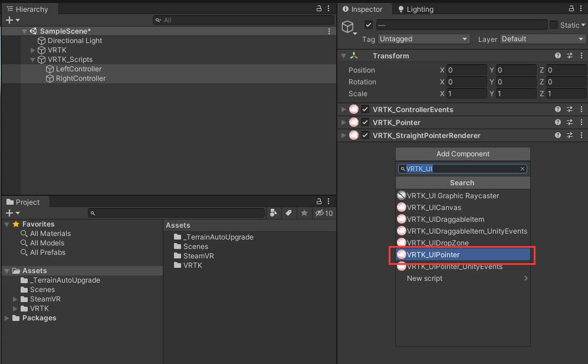Expand the SteamVR folder in tree
588x364 pixels.
click(x=15, y=299)
